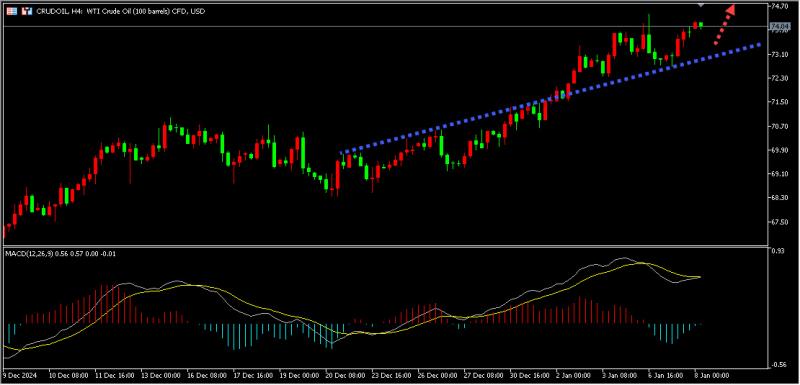Click the 74.70 price scale label

[x=780, y=6]
